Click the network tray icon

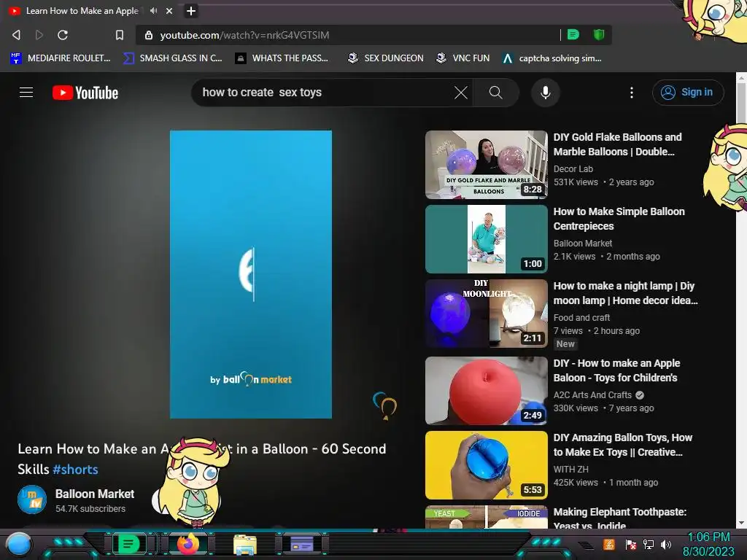pyautogui.click(x=649, y=544)
